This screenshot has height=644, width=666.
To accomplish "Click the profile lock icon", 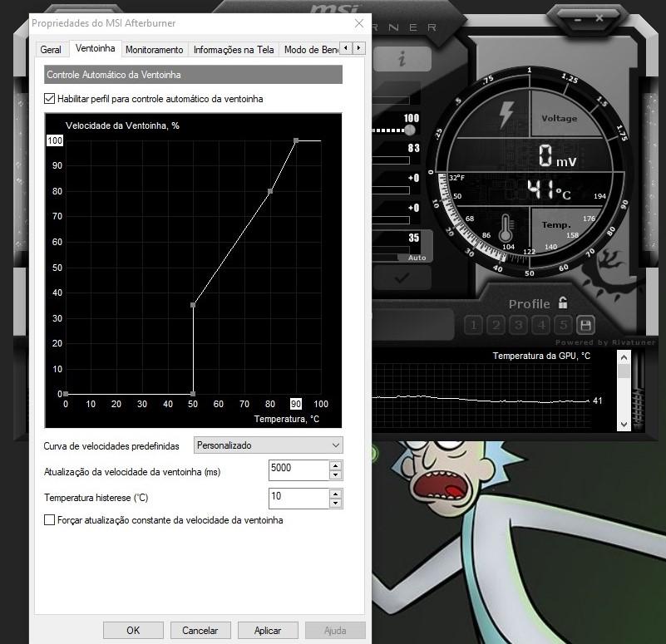I will (563, 303).
